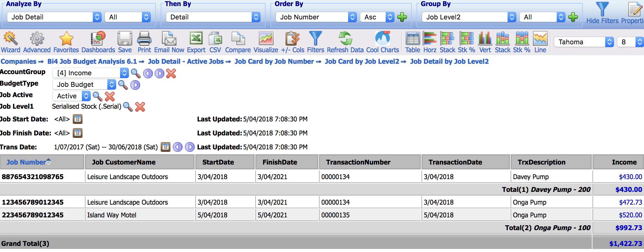Open the Filters funnel

pos(316,43)
